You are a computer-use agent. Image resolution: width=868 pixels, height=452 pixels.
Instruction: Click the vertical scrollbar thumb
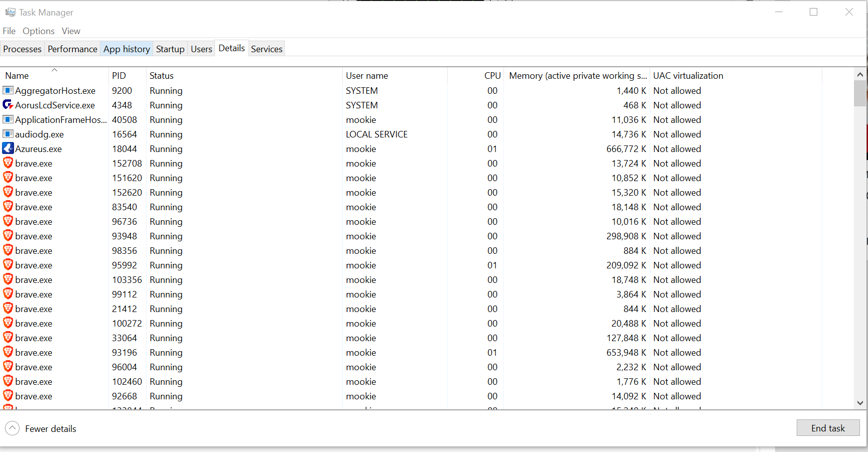click(860, 93)
